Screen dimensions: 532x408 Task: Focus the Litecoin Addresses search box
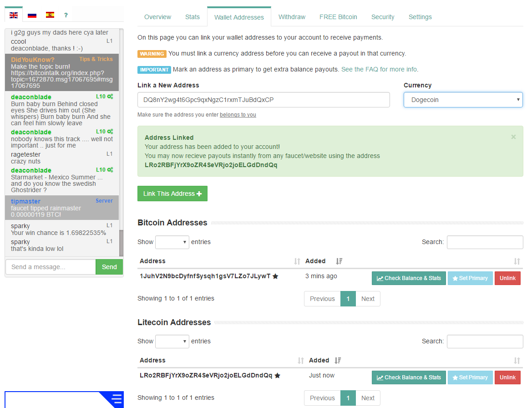tap(485, 341)
